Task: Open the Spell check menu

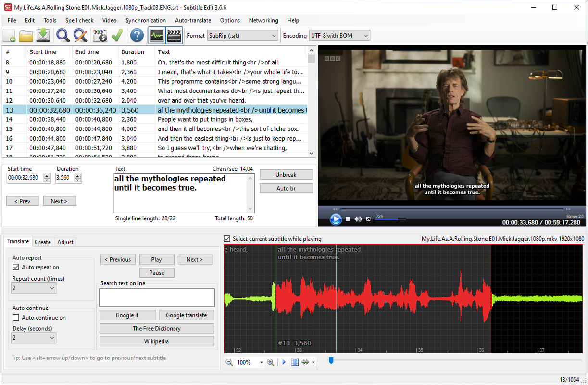Action: [79, 20]
